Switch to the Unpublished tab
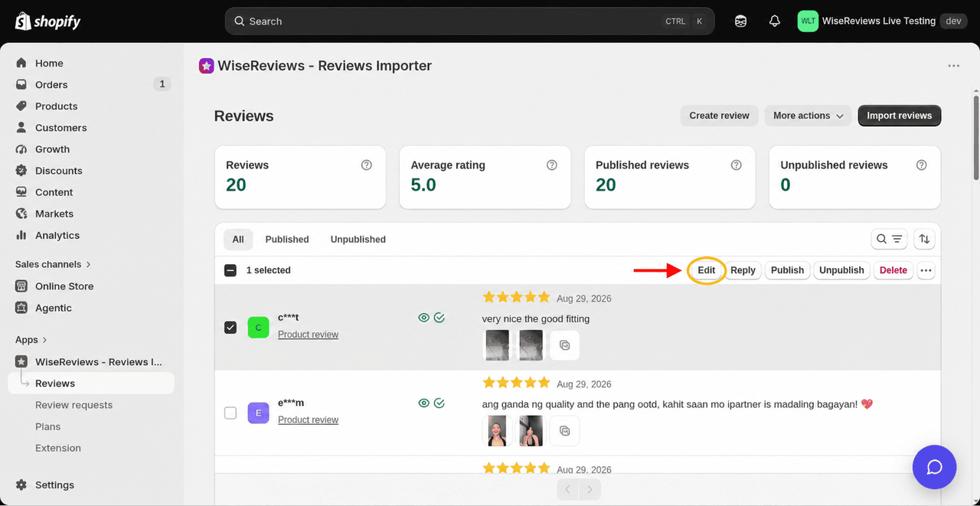The height and width of the screenshot is (506, 980). 358,240
